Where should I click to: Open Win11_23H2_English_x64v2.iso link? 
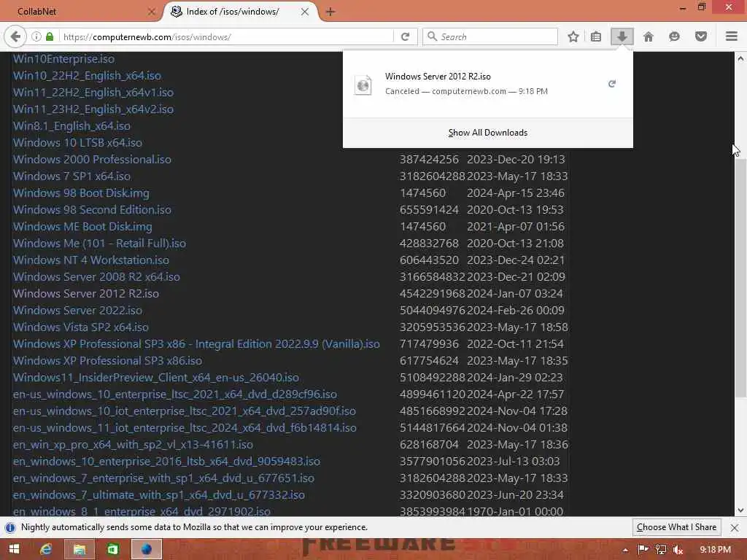tap(93, 109)
